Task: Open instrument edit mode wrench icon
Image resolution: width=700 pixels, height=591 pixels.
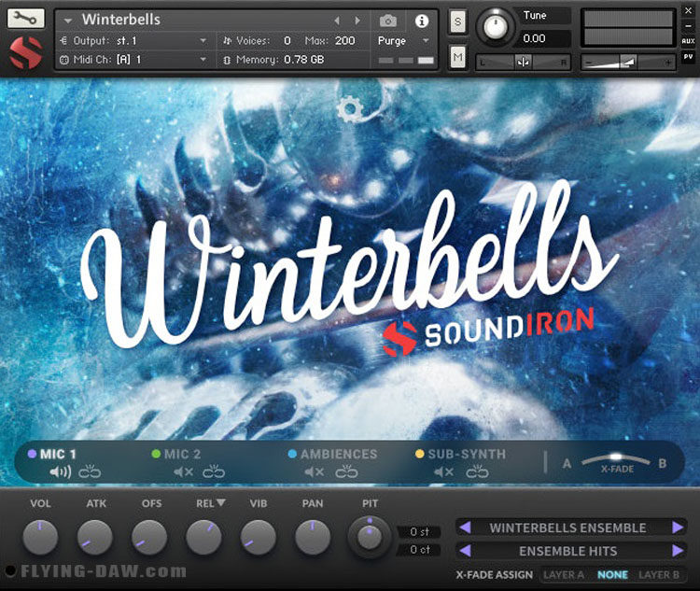Action: pyautogui.click(x=25, y=18)
